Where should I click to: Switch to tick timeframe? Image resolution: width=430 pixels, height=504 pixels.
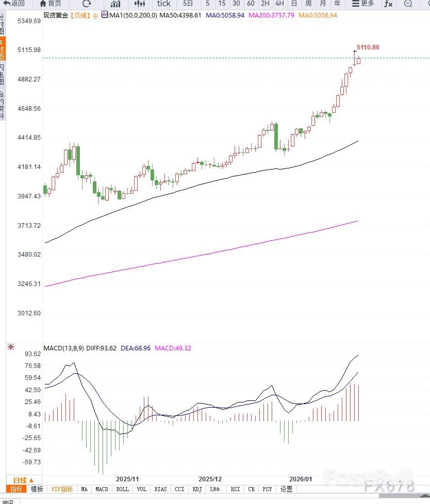pos(164,4)
